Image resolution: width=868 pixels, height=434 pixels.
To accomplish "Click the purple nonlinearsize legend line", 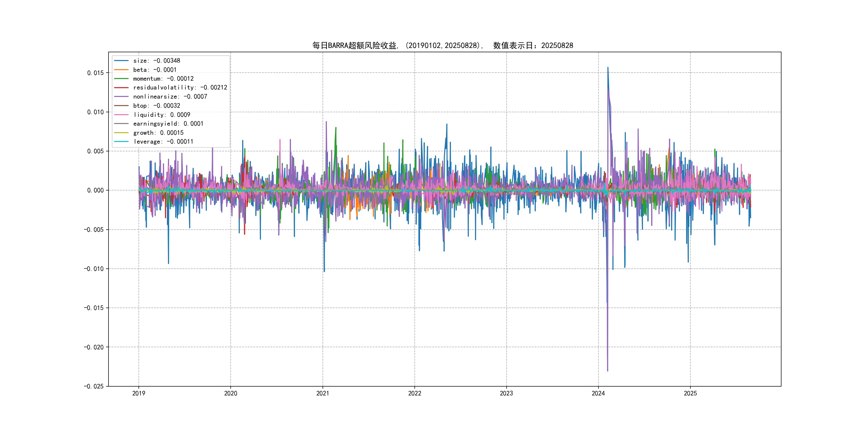I will [x=121, y=97].
